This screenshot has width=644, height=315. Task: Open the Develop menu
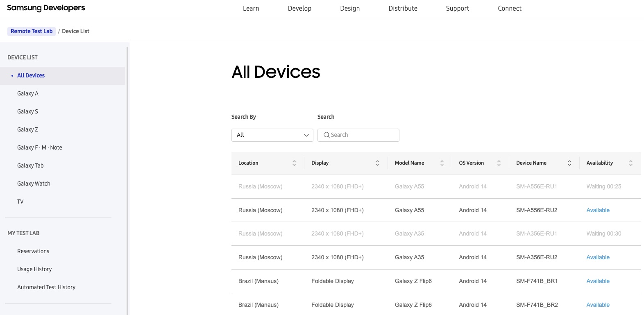click(299, 9)
